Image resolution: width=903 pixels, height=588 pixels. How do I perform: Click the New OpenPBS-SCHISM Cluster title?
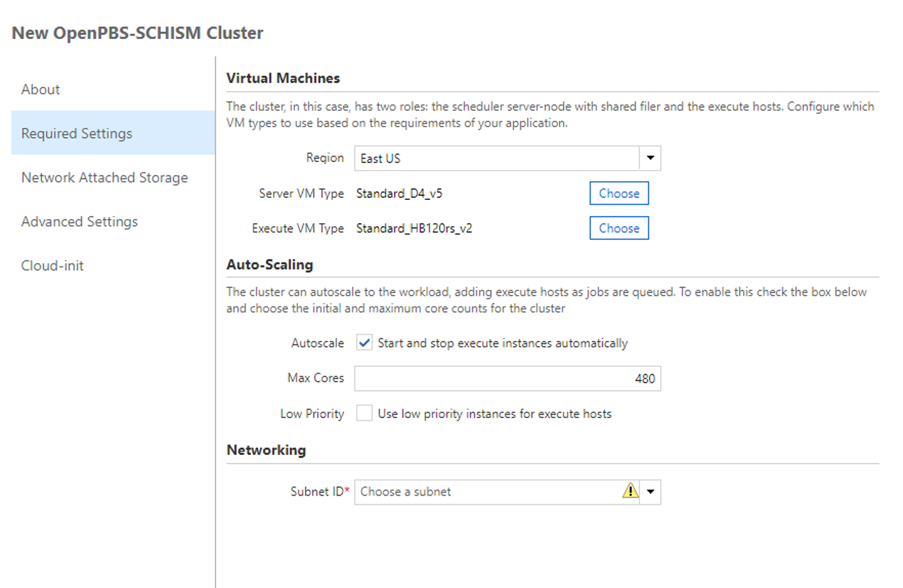138,33
